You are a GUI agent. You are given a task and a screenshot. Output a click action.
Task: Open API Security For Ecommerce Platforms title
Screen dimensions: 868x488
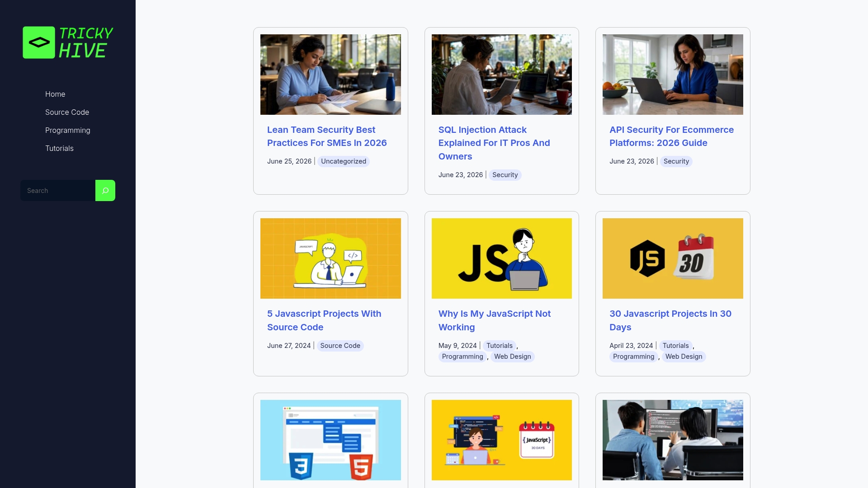[671, 136]
